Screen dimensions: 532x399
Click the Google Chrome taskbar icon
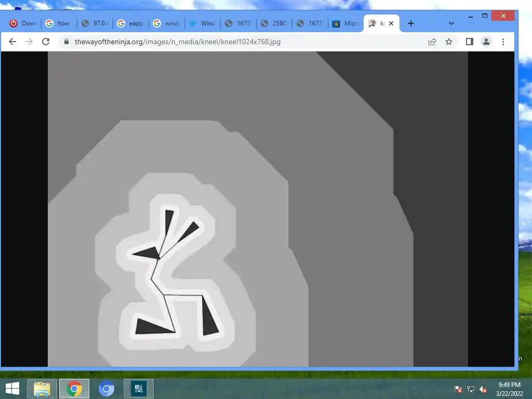(x=74, y=389)
